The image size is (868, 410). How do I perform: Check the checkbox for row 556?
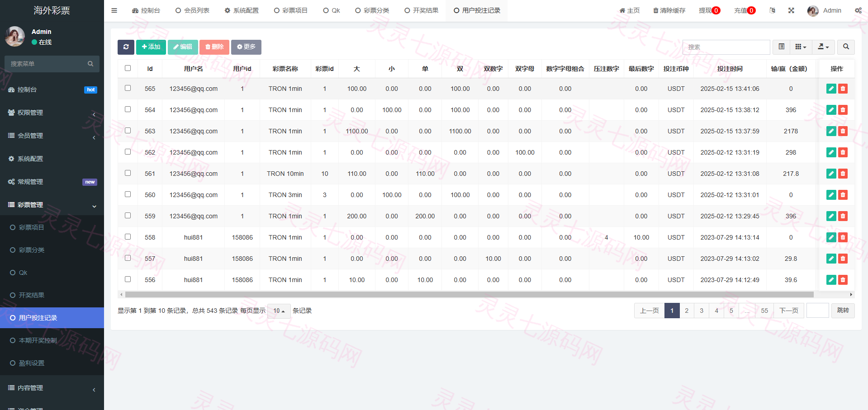(128, 279)
